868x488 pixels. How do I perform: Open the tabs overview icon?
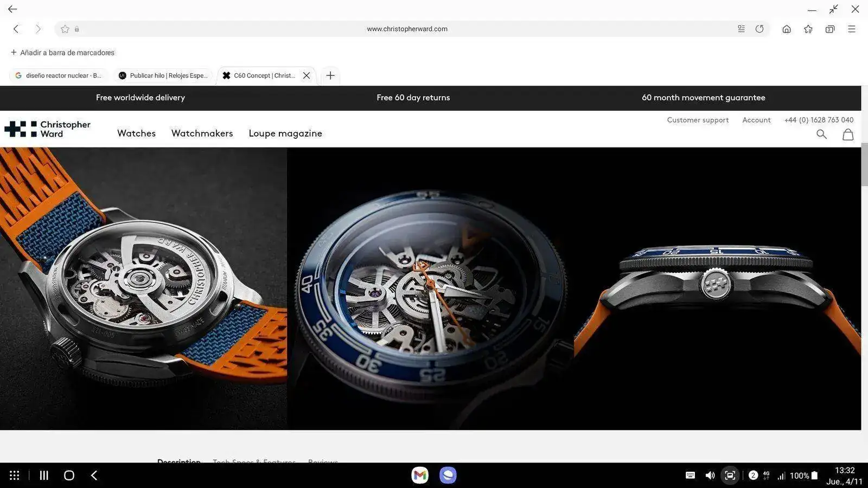tap(829, 29)
